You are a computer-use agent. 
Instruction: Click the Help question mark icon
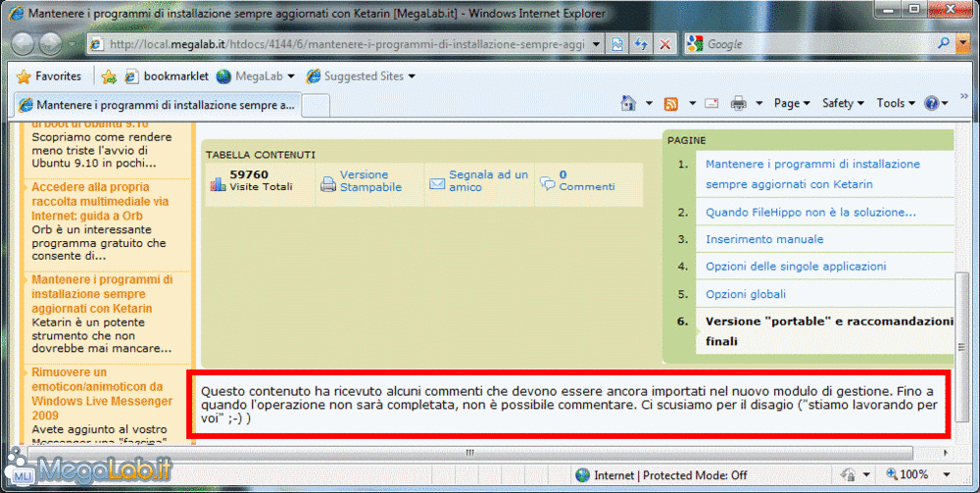pyautogui.click(x=931, y=103)
